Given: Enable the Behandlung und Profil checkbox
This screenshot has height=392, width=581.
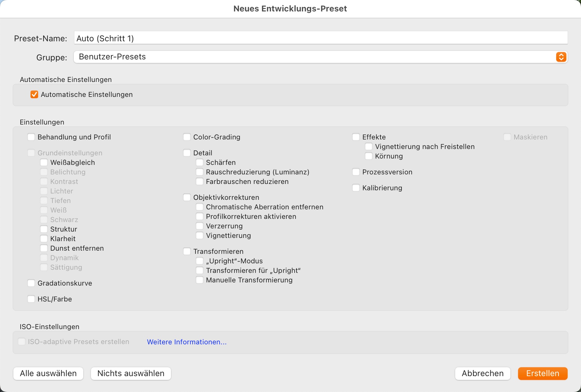Looking at the screenshot, I should [x=31, y=137].
